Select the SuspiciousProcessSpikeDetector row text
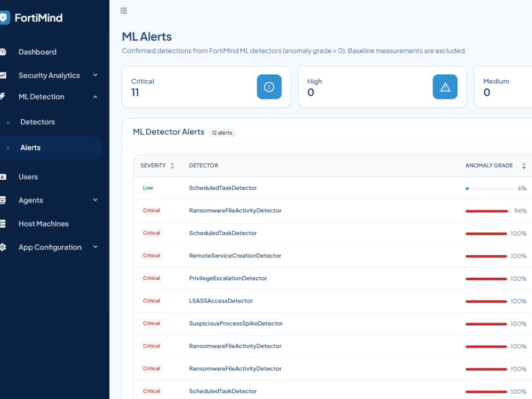Image resolution: width=532 pixels, height=399 pixels. (x=236, y=323)
